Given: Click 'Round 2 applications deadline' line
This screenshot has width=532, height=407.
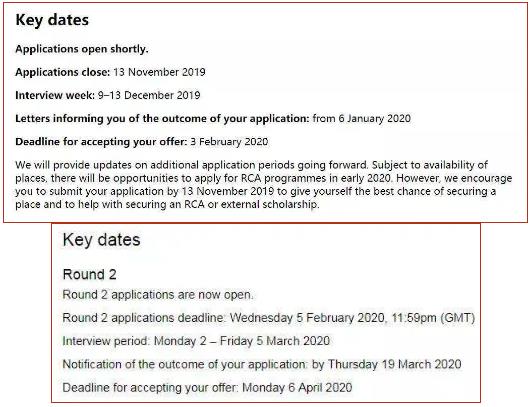Looking at the screenshot, I should click(269, 318).
